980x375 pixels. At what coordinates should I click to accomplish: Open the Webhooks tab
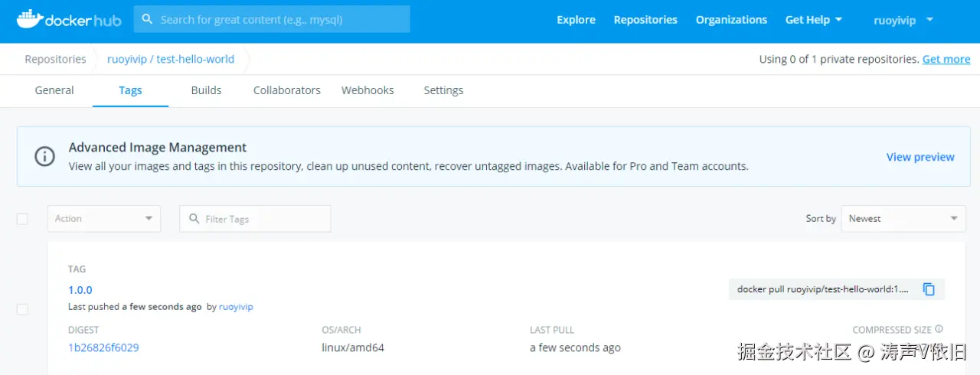(x=367, y=90)
